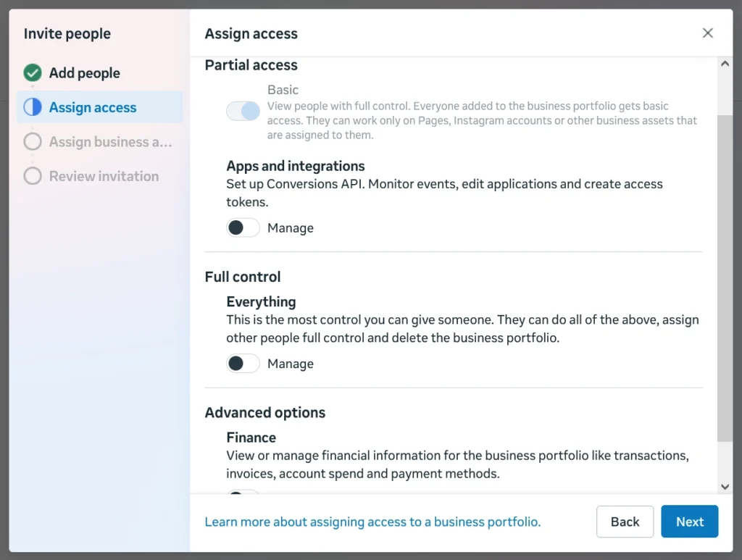Click the half-filled circle icon for Assign access
Screen dimensions: 742x560
[33, 107]
